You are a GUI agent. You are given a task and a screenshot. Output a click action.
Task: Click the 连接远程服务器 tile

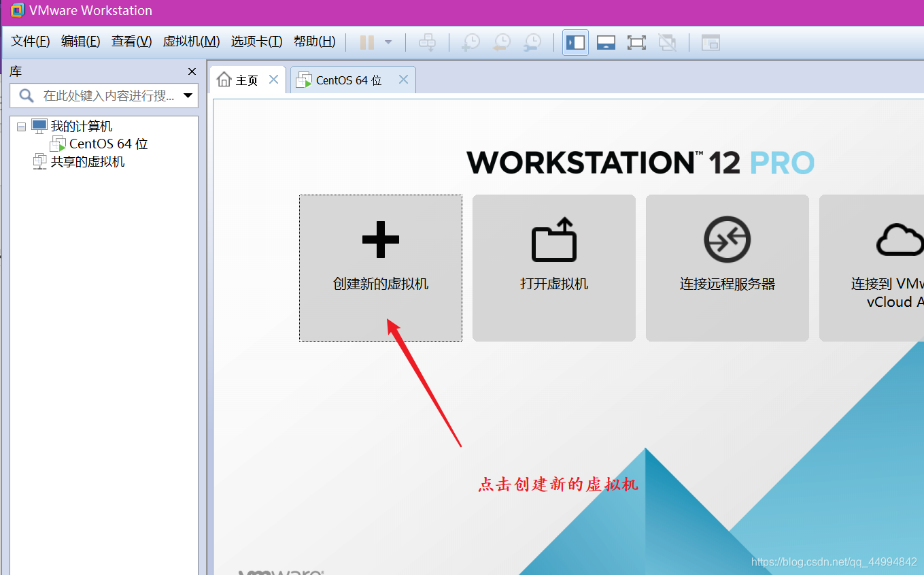coord(728,268)
